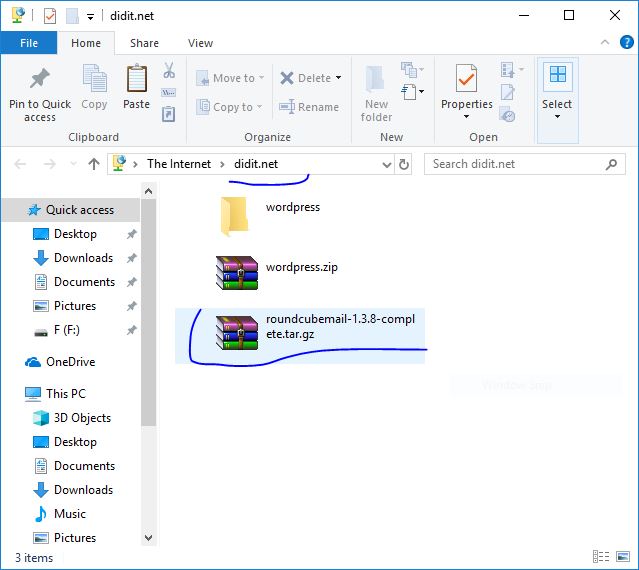The height and width of the screenshot is (570, 639).
Task: Click the search magnifier icon
Action: coord(611,164)
